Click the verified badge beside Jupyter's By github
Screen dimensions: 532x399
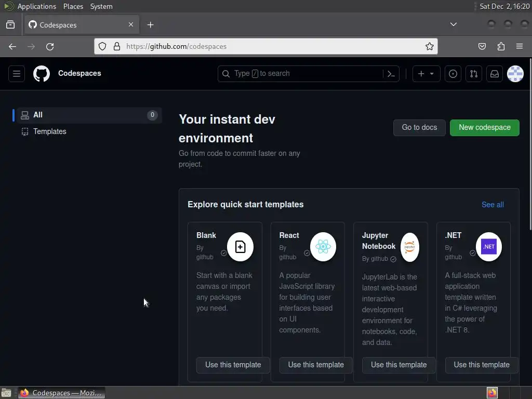(393, 259)
